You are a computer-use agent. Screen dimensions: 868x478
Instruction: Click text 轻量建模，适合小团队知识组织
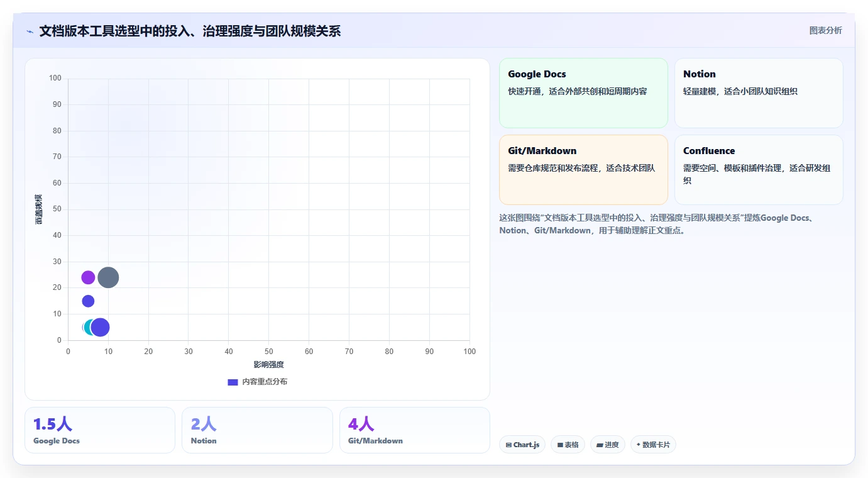pyautogui.click(x=740, y=91)
